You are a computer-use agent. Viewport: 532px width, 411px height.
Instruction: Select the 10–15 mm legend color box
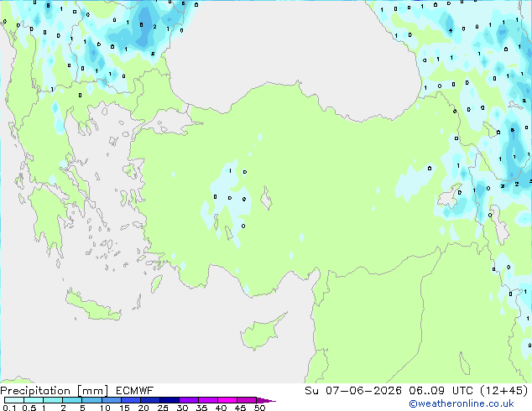[111, 400]
